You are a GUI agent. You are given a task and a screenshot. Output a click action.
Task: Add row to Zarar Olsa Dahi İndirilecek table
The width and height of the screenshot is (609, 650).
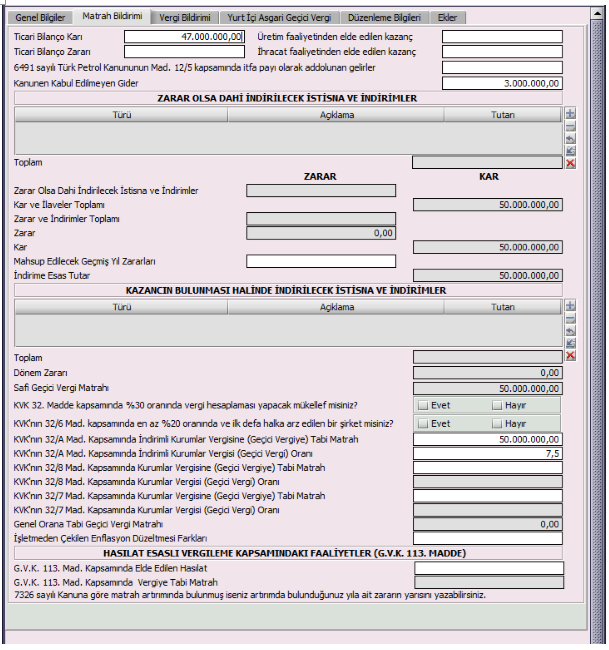(x=570, y=113)
